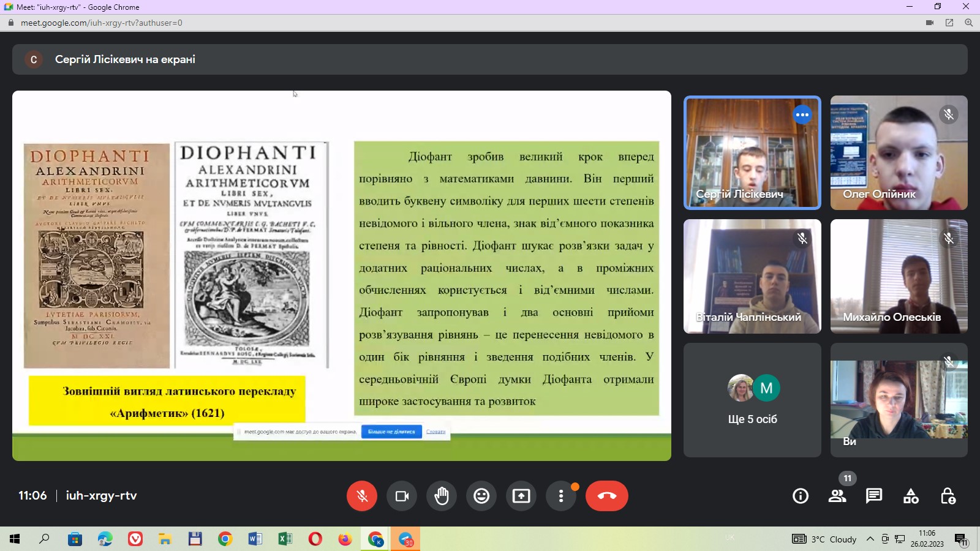Open the notification center icon
This screenshot has width=980, height=551.
pyautogui.click(x=961, y=539)
